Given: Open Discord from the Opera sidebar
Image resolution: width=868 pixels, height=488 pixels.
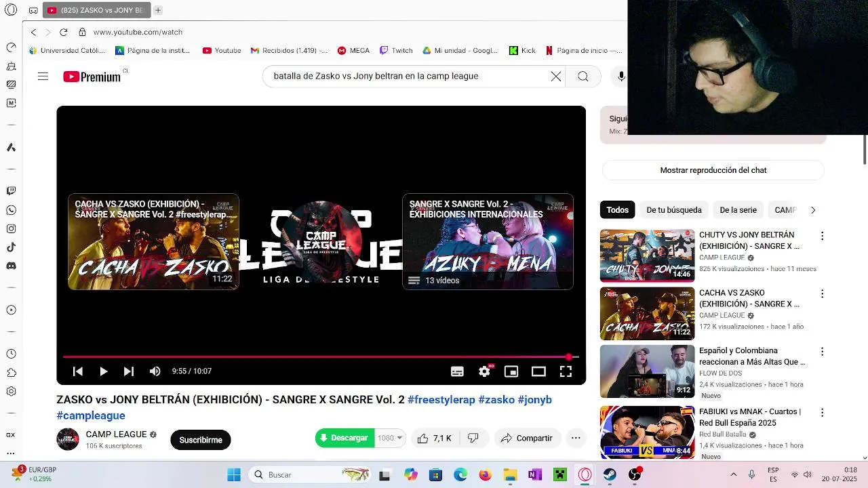Looking at the screenshot, I should click(11, 266).
